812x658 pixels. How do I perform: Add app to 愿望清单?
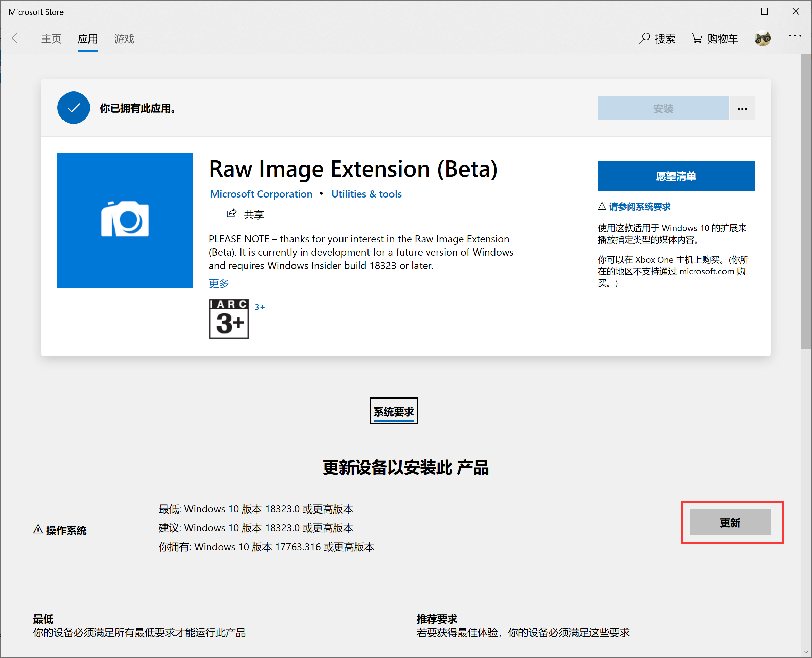(x=676, y=176)
